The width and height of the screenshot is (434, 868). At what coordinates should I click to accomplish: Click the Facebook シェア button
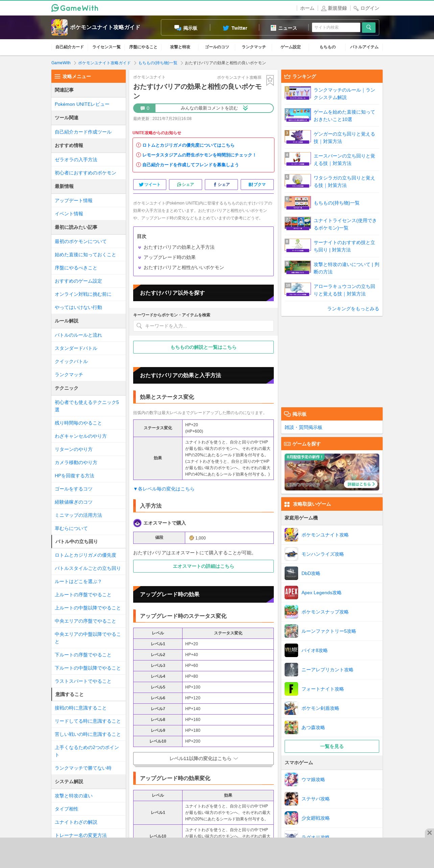click(x=221, y=185)
